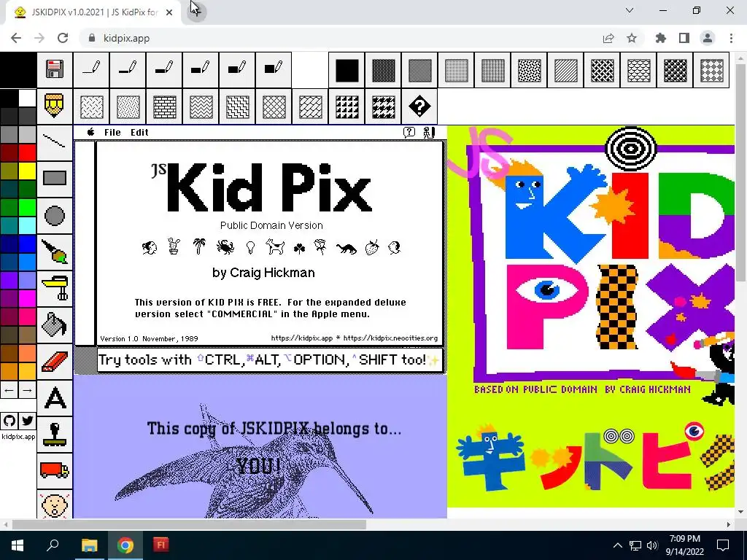Pick the bright green color swatch

27,208
